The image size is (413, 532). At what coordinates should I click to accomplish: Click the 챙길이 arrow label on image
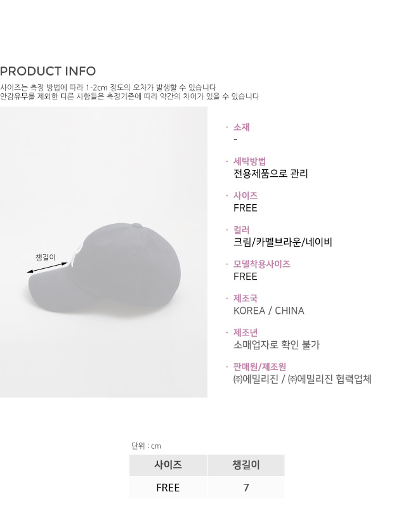click(46, 257)
